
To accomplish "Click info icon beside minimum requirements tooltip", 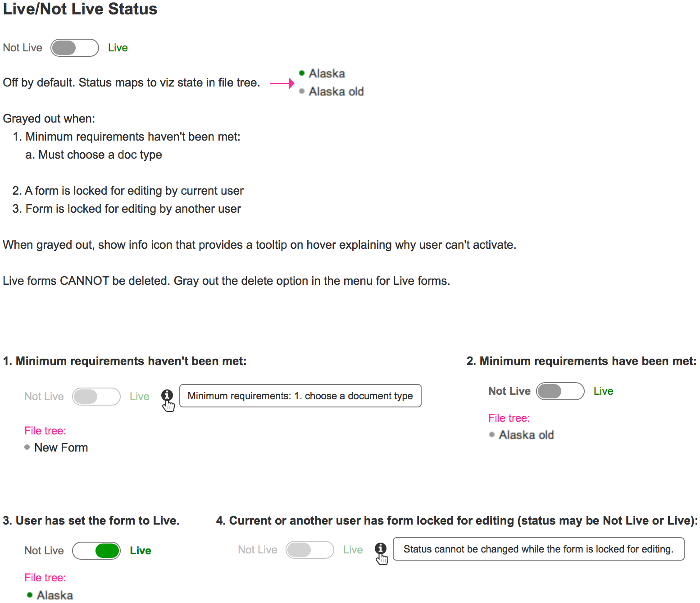I will 167,395.
